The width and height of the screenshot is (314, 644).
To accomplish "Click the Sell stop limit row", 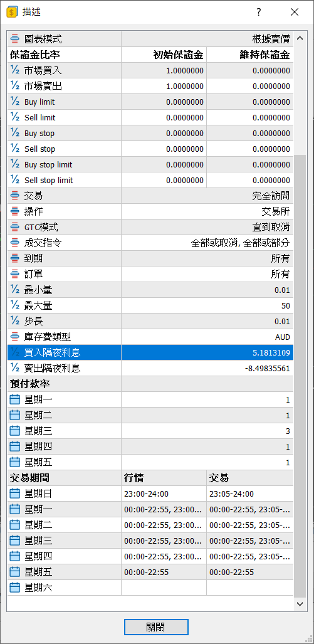I will tap(150, 180).
